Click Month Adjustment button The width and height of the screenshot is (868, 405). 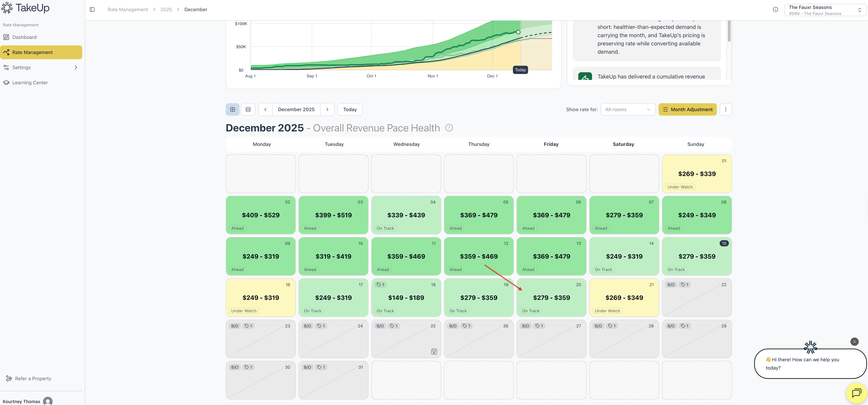(x=687, y=109)
